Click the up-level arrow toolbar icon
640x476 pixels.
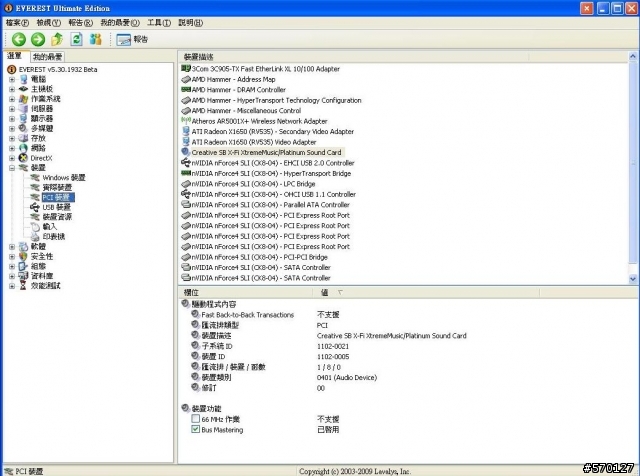(x=57, y=40)
